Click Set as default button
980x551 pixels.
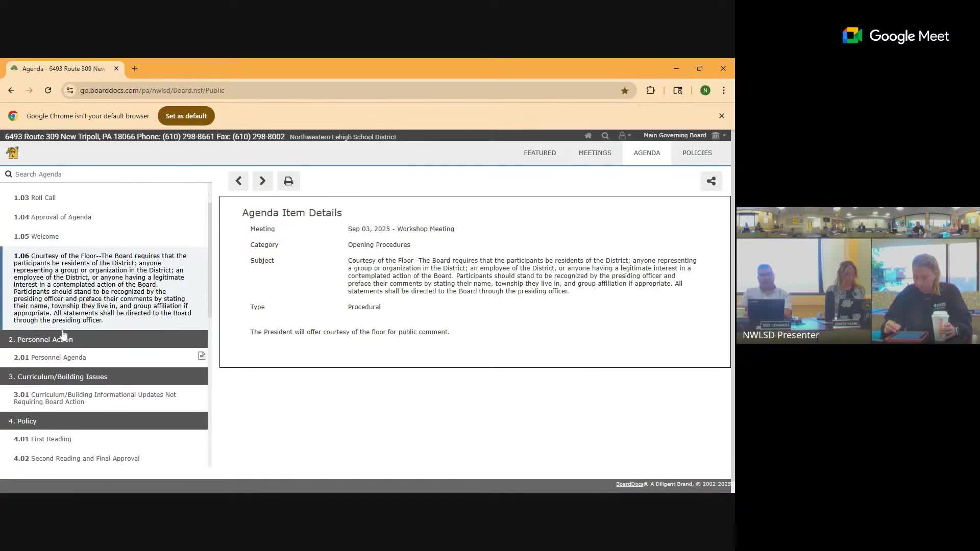click(x=186, y=116)
